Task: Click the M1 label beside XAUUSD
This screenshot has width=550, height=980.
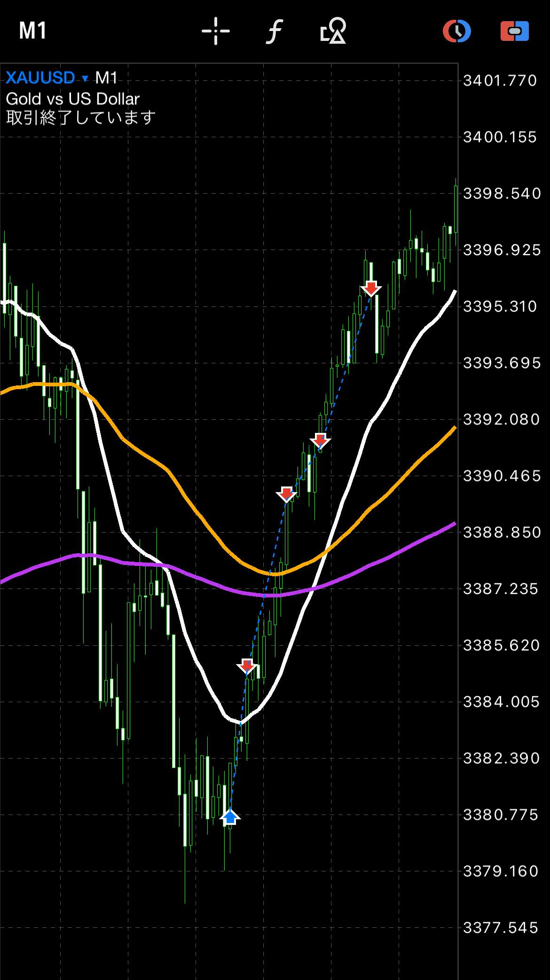Action: [x=106, y=78]
